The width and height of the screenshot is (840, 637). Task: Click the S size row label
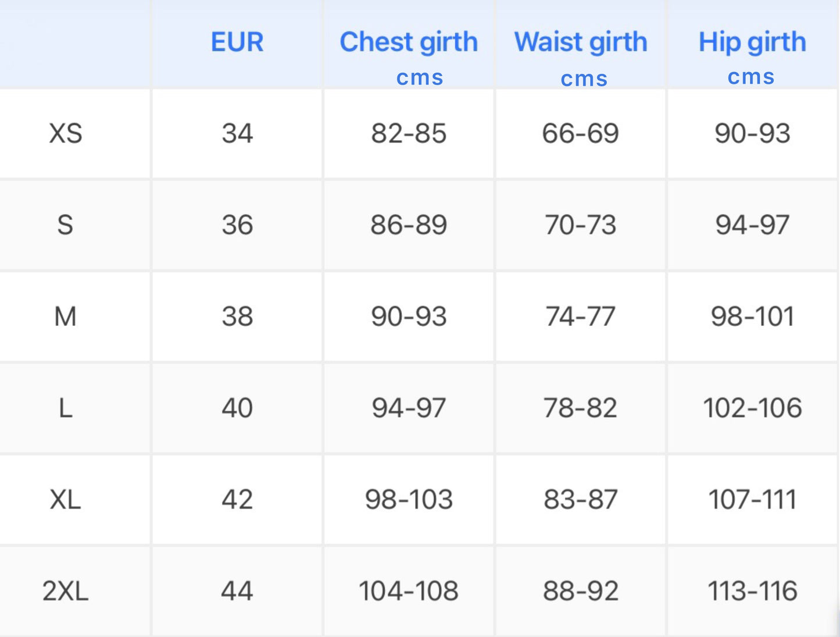point(65,225)
